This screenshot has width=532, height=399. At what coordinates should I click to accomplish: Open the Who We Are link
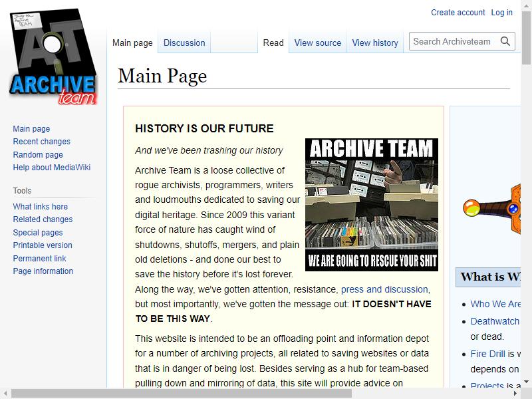click(495, 304)
